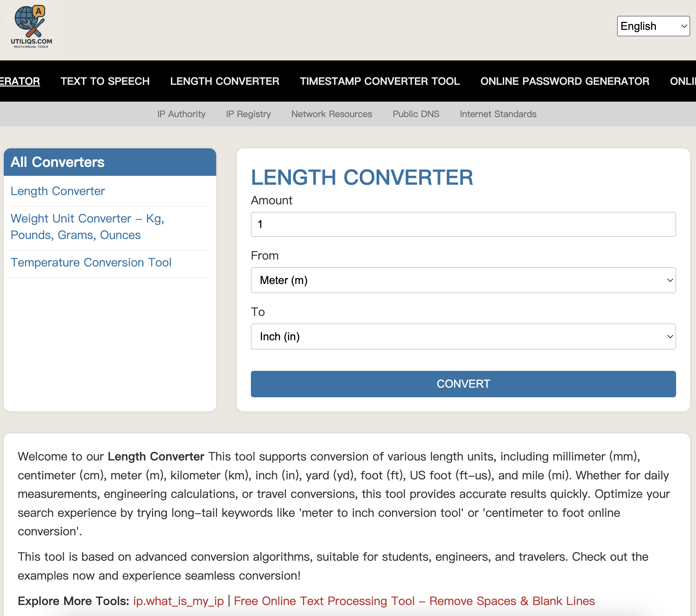Open the ip.what_is_my_ip link
Image resolution: width=696 pixels, height=616 pixels.
tap(178, 601)
